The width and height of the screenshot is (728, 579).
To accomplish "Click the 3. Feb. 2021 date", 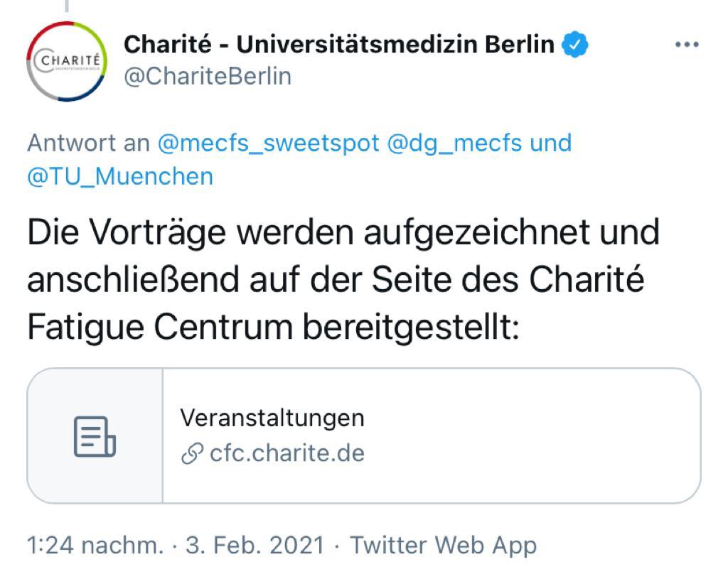I will (x=255, y=546).
